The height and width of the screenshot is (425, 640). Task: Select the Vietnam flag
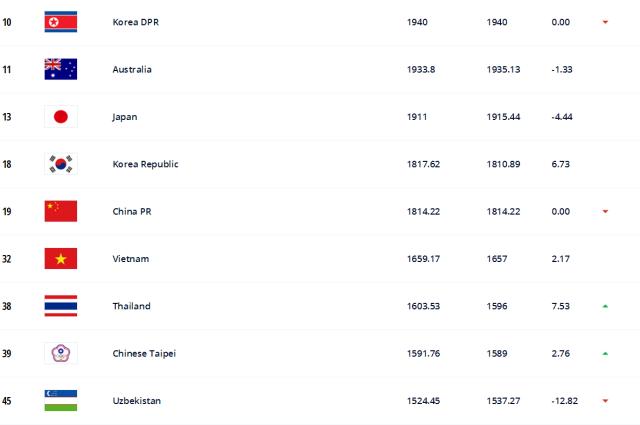coord(60,259)
